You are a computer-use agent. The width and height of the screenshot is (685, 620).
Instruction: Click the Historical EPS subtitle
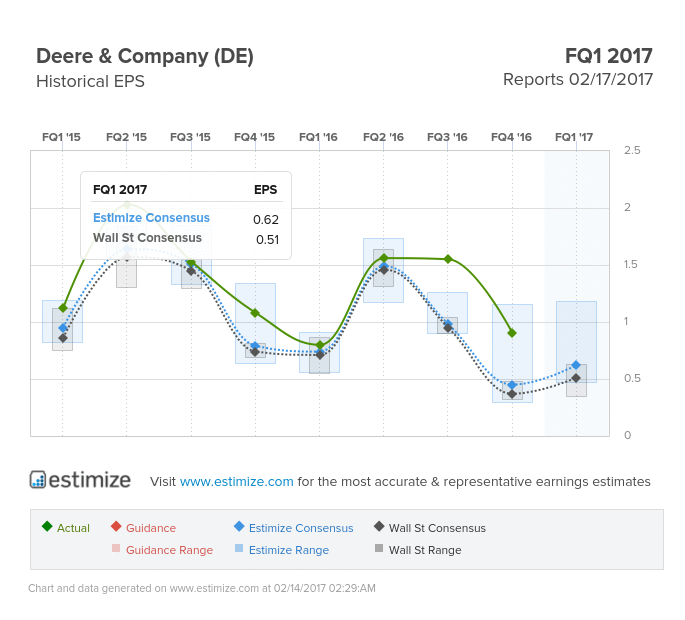point(90,82)
